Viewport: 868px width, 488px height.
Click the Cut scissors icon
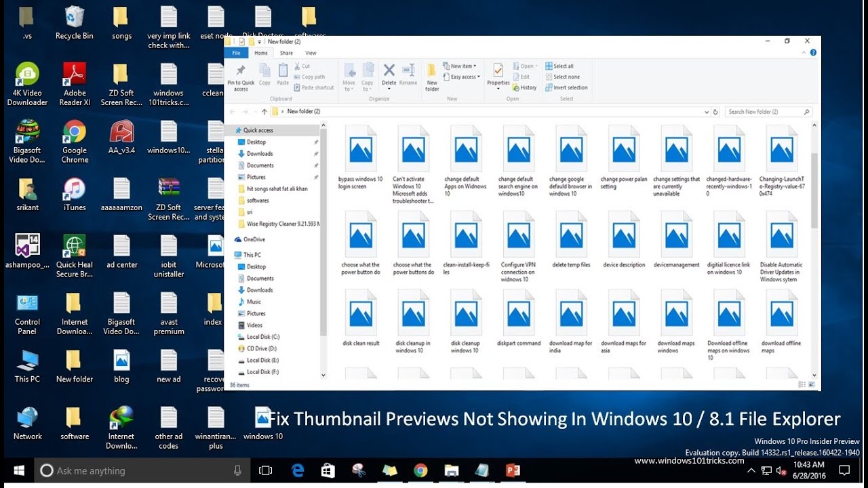tap(297, 66)
